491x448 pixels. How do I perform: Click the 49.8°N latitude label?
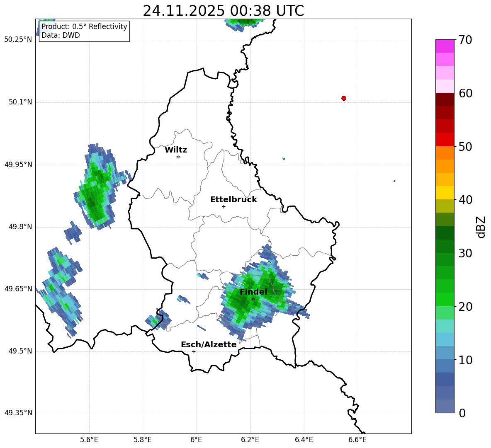(x=20, y=227)
